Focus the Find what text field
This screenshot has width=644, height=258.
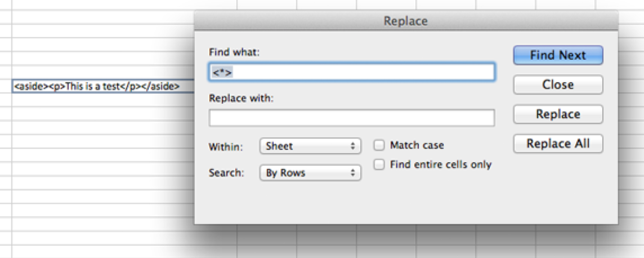(352, 72)
